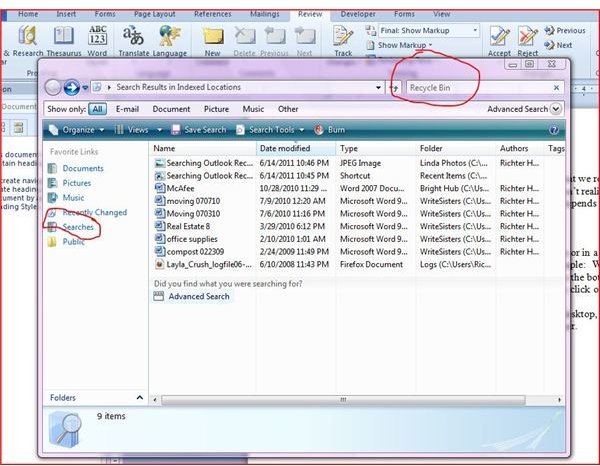Click Delete comment icon in Word
Screen dimensions: 600x466
click(244, 36)
